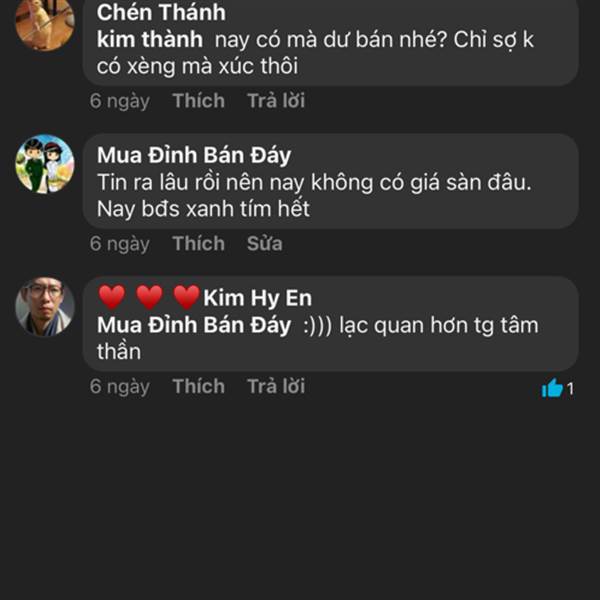Click the Chén Thánh commenter name

tap(161, 13)
